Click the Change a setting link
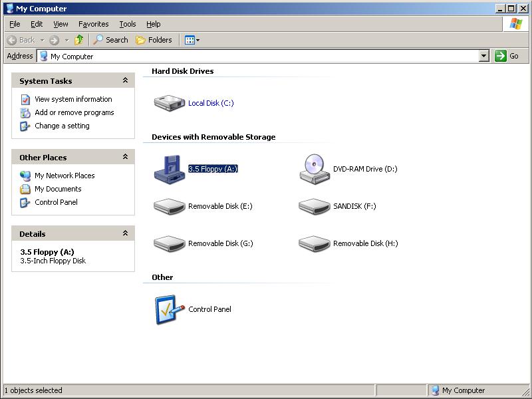This screenshot has width=532, height=399. (62, 126)
